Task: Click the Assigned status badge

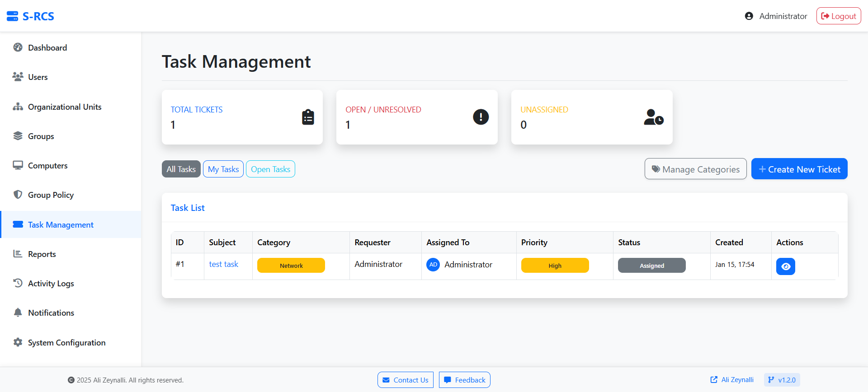Action: 651,266
